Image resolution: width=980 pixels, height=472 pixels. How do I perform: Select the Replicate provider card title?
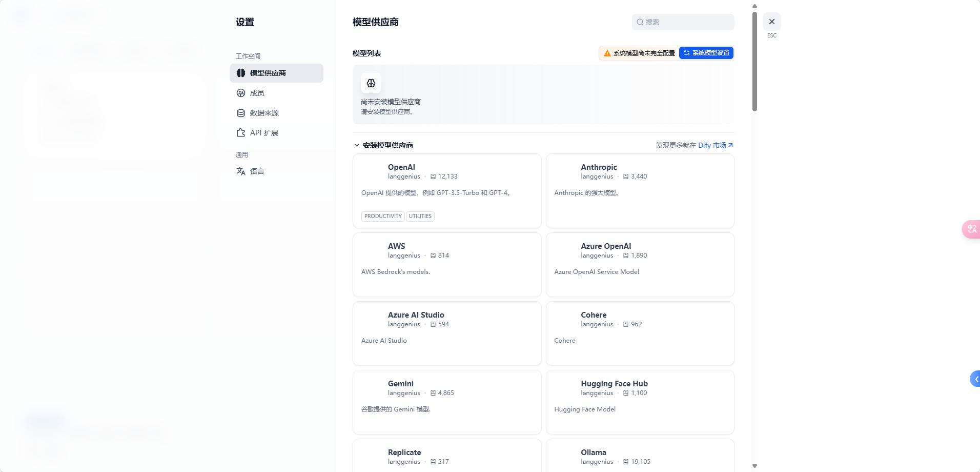[x=404, y=453]
